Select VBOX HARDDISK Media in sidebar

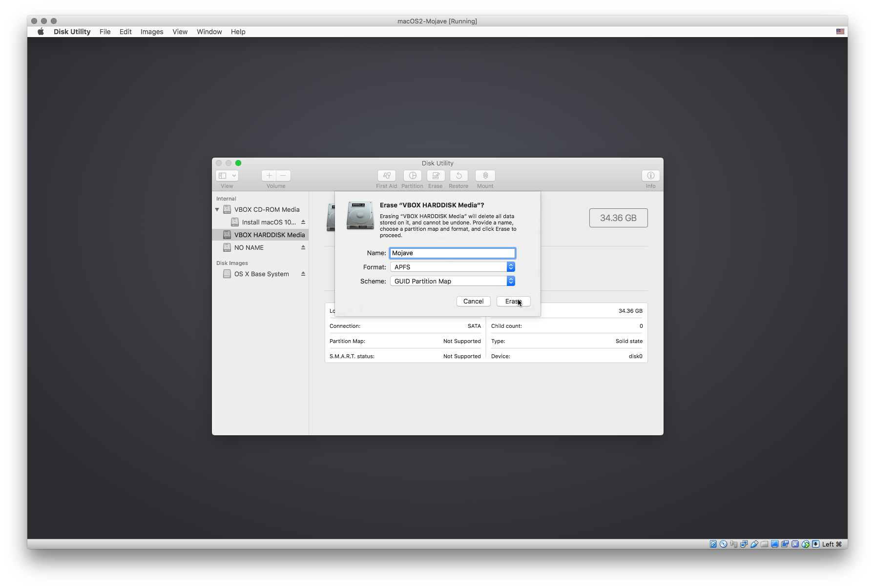(x=260, y=235)
